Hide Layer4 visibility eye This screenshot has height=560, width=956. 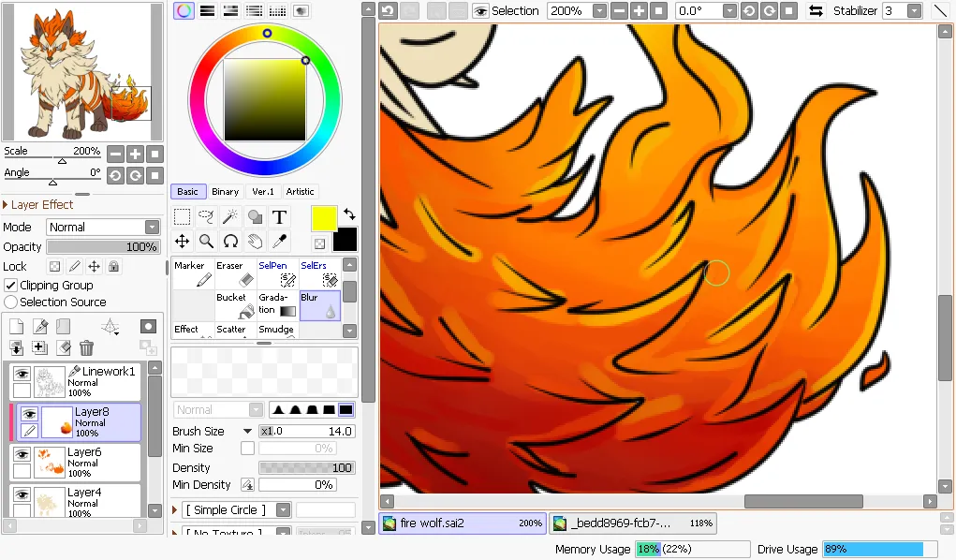click(x=22, y=494)
